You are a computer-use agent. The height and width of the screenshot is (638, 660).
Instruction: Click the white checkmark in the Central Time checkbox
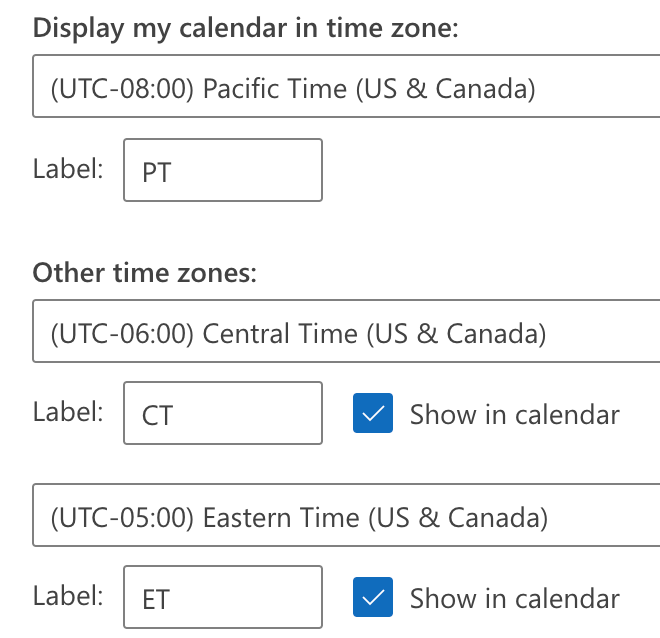tap(373, 414)
